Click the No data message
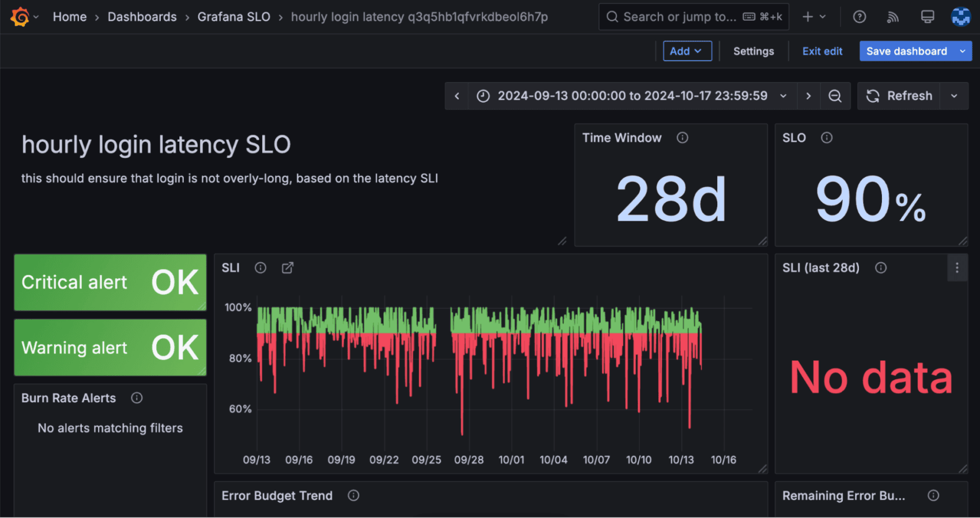Viewport: 980px width, 518px height. coord(871,377)
